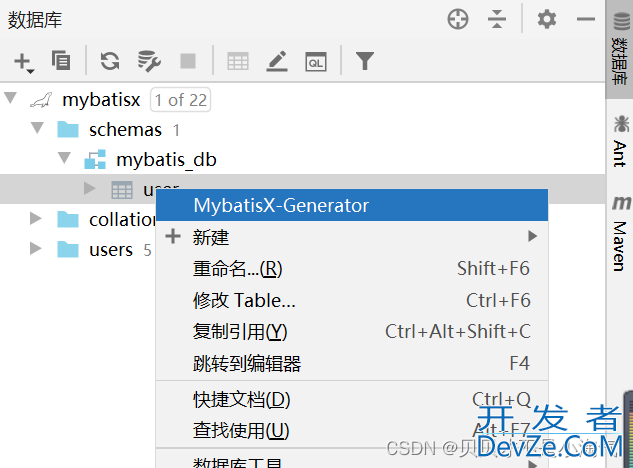Click the 新建 menu entry with plus
The height and width of the screenshot is (468, 633).
pos(352,237)
